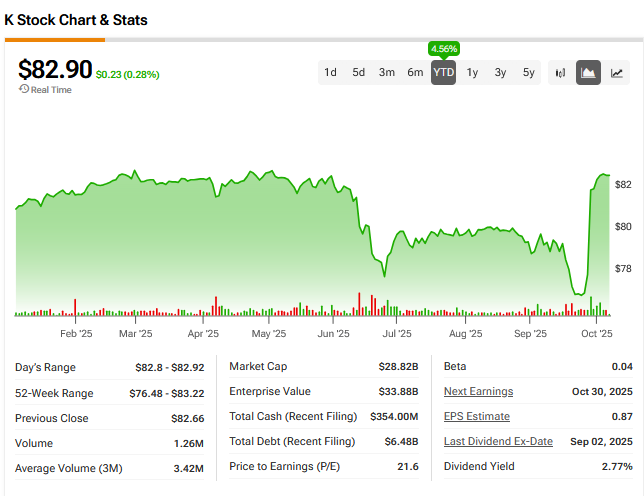Select the 1d time range

pos(330,72)
